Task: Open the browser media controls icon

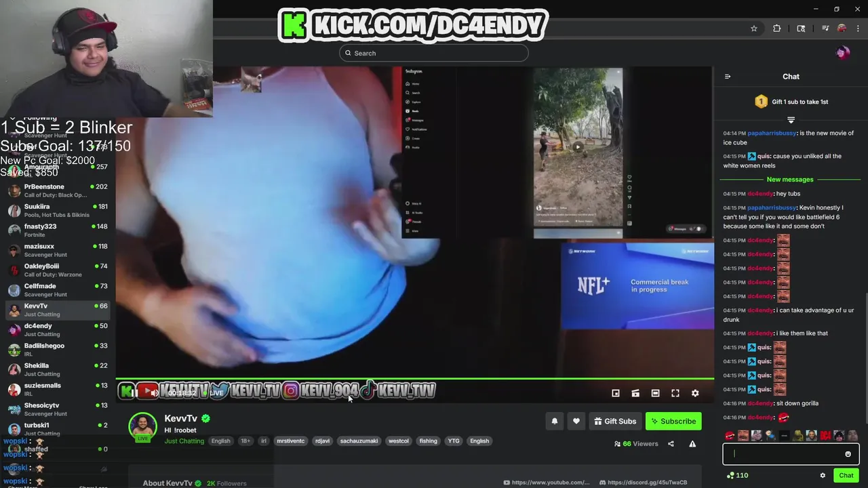Action: (825, 28)
